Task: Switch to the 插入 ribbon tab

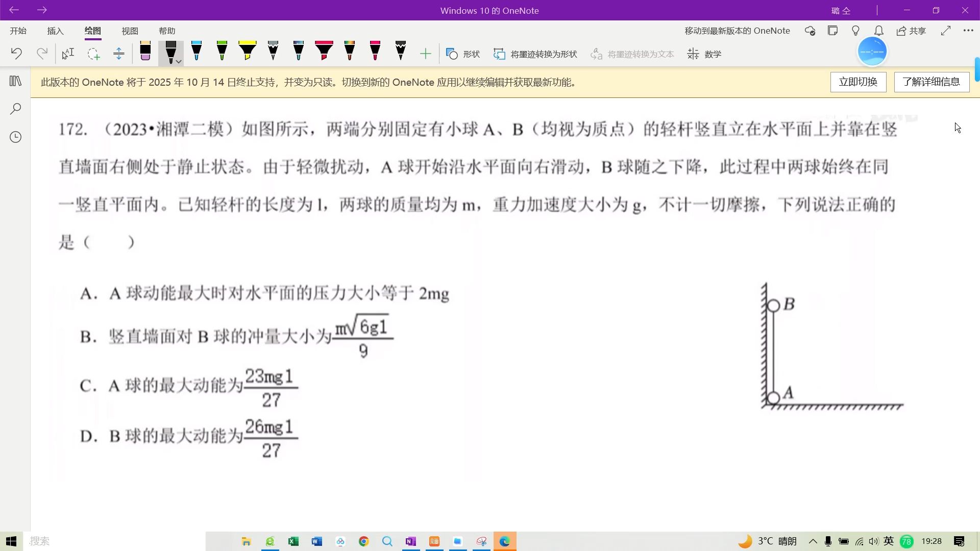Action: click(x=55, y=31)
